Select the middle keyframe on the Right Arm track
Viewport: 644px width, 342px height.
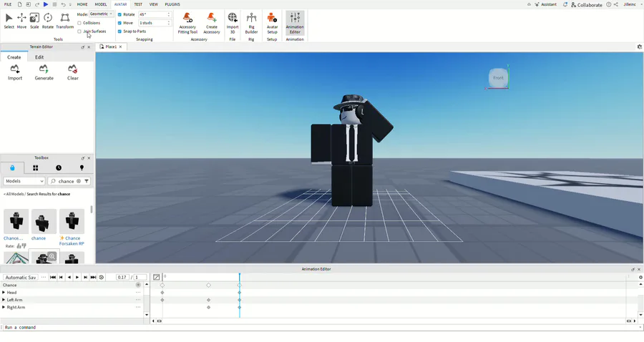(209, 307)
